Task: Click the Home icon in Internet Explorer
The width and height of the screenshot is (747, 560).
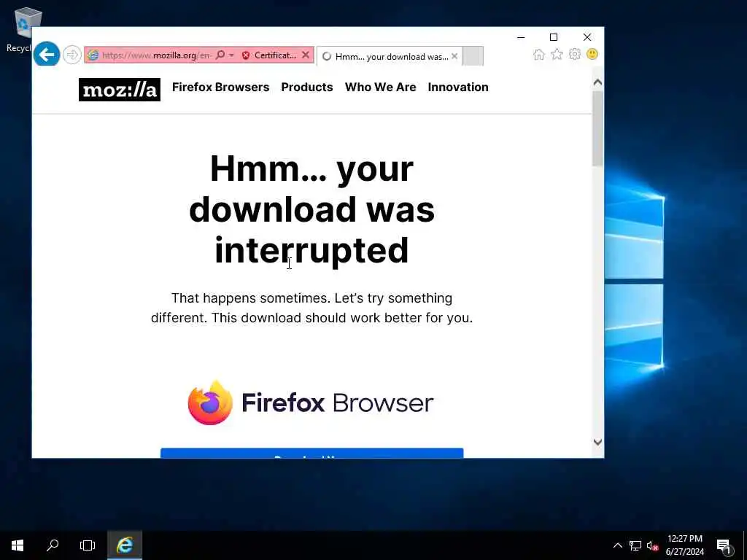Action: [x=539, y=54]
